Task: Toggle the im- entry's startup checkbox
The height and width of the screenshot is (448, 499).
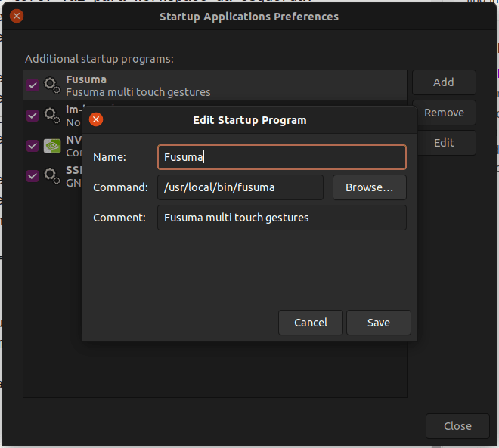Action: click(33, 116)
